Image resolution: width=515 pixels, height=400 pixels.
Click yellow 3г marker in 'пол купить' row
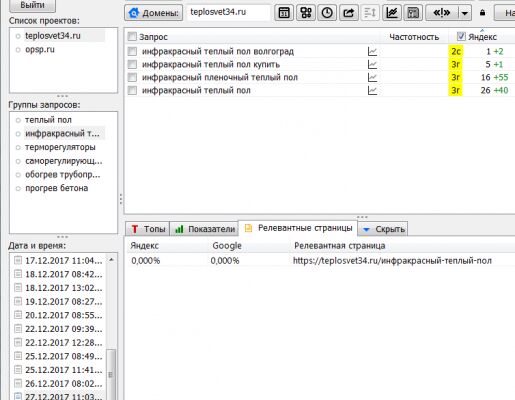coord(456,64)
